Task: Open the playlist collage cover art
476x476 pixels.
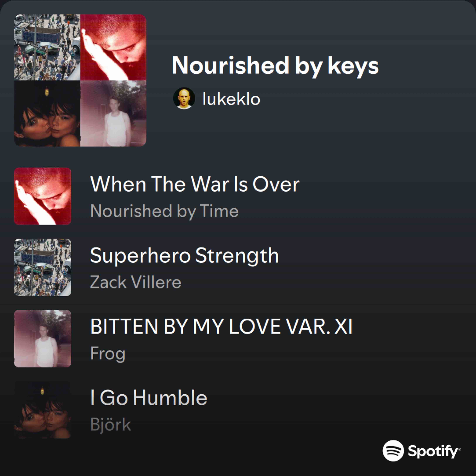Action: 80,80
